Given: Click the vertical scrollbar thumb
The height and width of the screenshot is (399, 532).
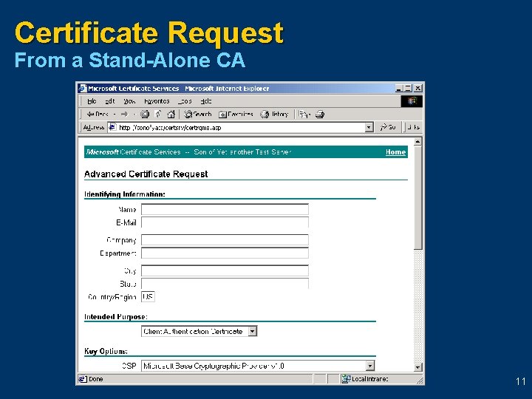Looking at the screenshot, I should tap(417, 198).
